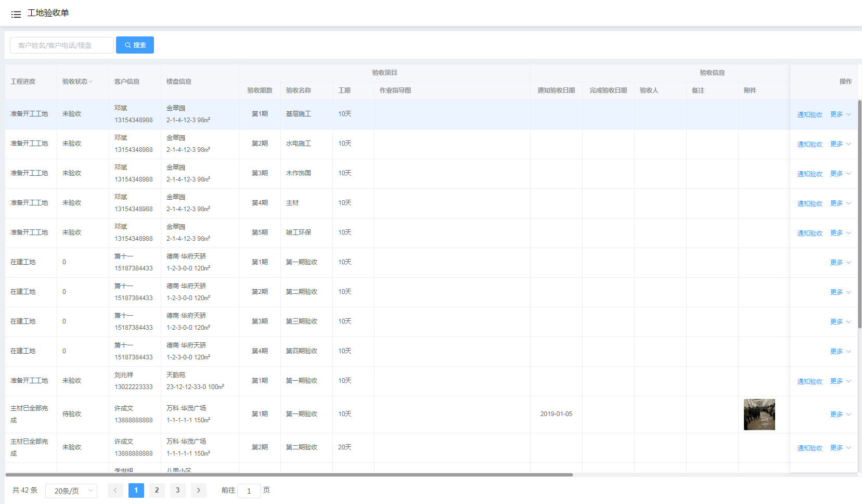Screen dimensions: 862x504
Task: Click the blue 搜索 search button
Action: [x=135, y=45]
